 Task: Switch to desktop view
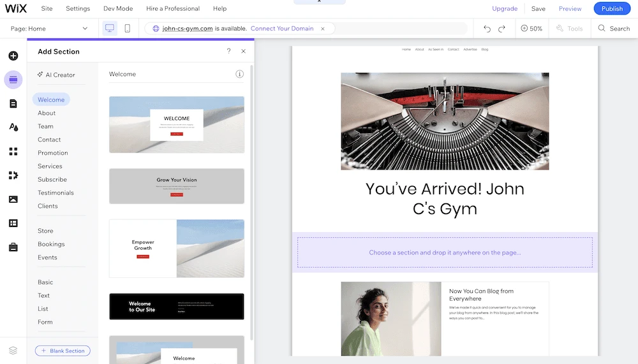click(x=110, y=28)
